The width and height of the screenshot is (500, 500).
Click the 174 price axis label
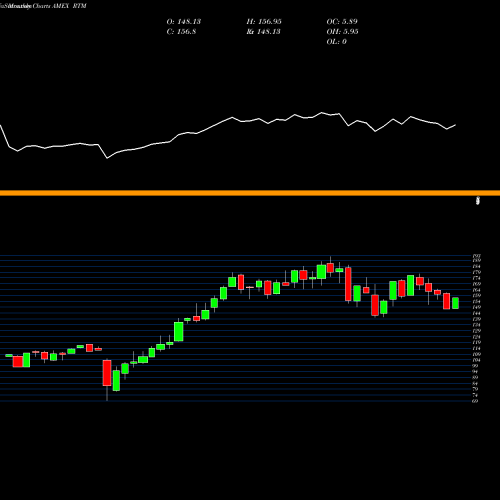pyautogui.click(x=477, y=278)
